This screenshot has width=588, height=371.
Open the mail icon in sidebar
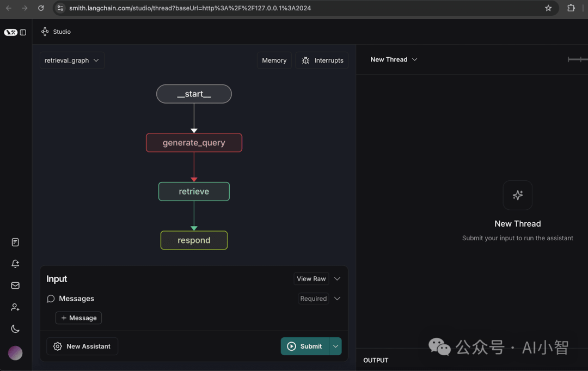click(15, 285)
